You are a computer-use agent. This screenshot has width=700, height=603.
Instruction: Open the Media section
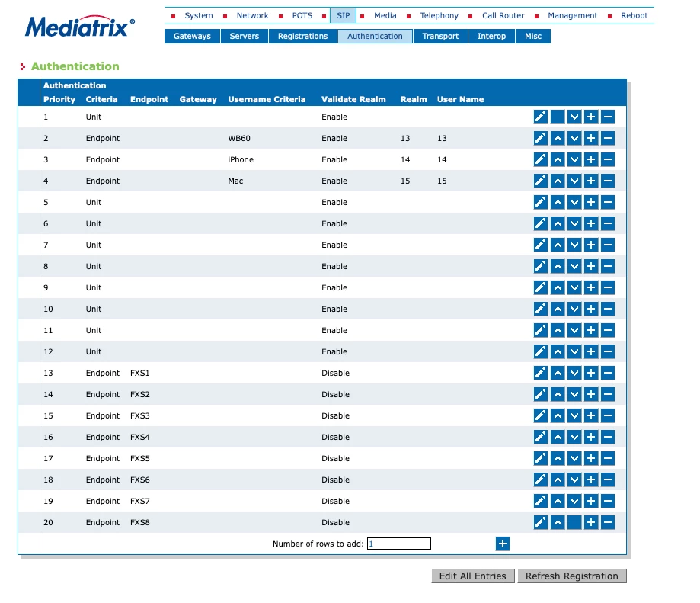[385, 16]
